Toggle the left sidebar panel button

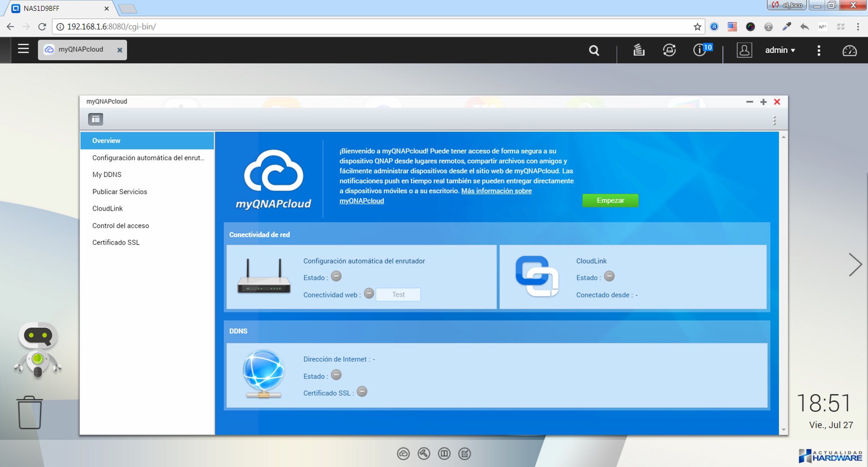coord(95,119)
